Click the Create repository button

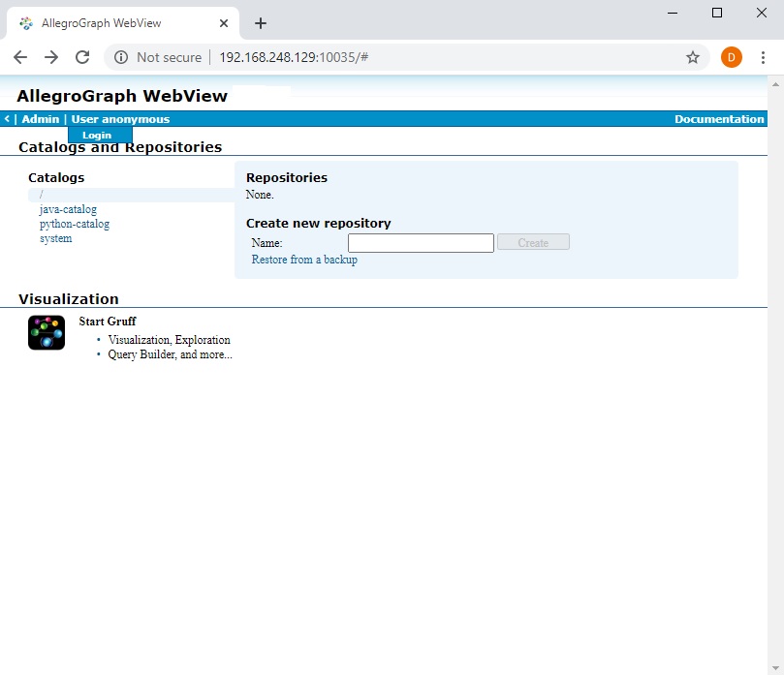pos(533,242)
